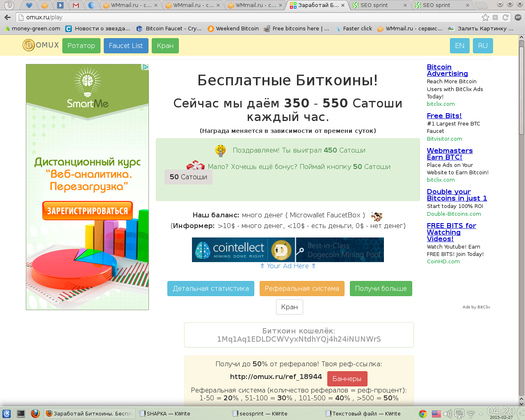Reload the page with the refresh icon
The height and width of the screenshot is (420, 525).
click(505, 17)
